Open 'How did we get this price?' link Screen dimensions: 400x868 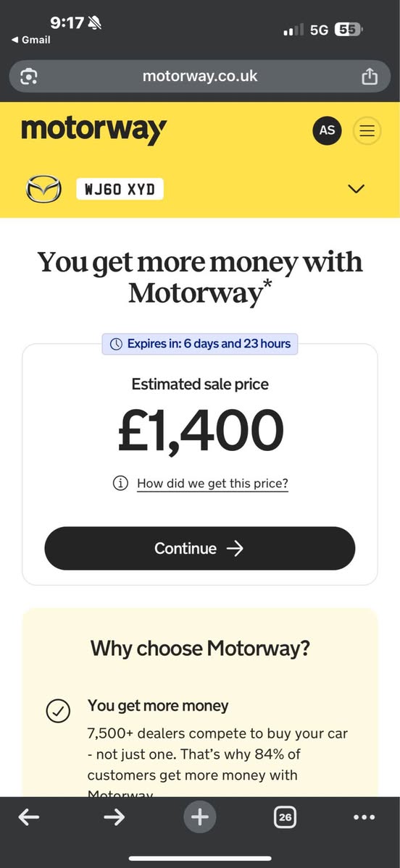click(x=213, y=484)
